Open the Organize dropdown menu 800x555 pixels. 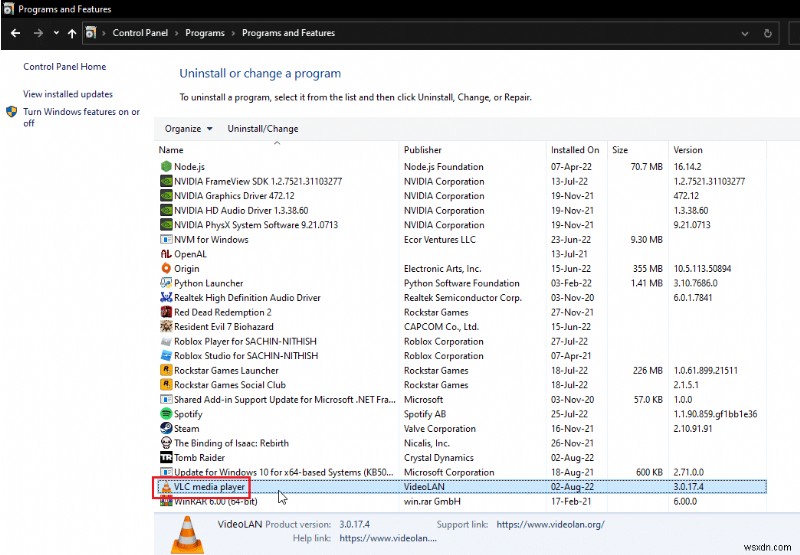tap(188, 129)
